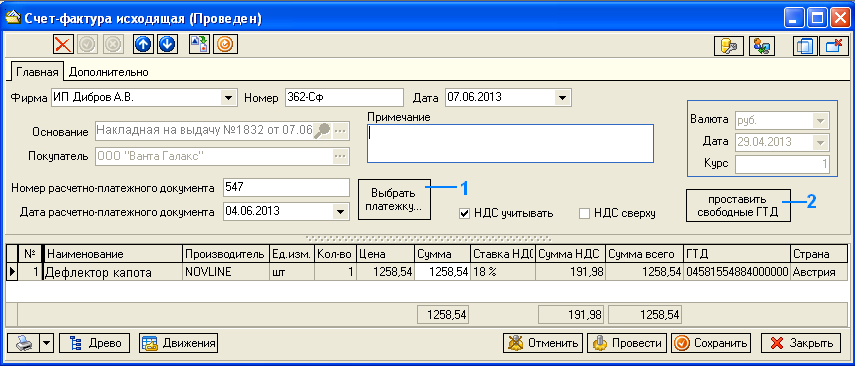The image size is (855, 366).
Task: Click the database key icon at top right
Action: pos(729,46)
